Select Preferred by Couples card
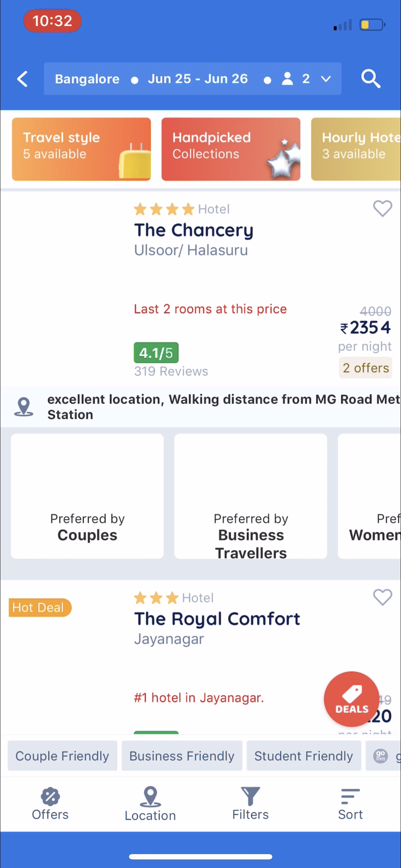This screenshot has width=401, height=868. pos(87,496)
